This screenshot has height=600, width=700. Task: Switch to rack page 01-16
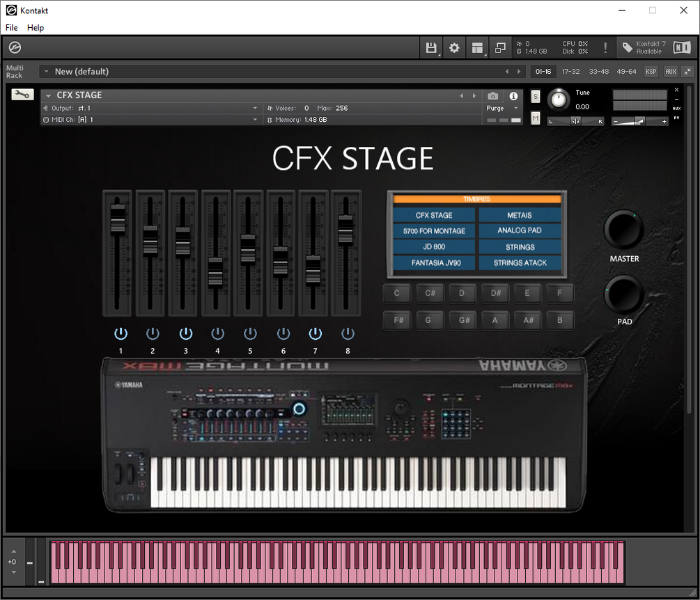[543, 72]
